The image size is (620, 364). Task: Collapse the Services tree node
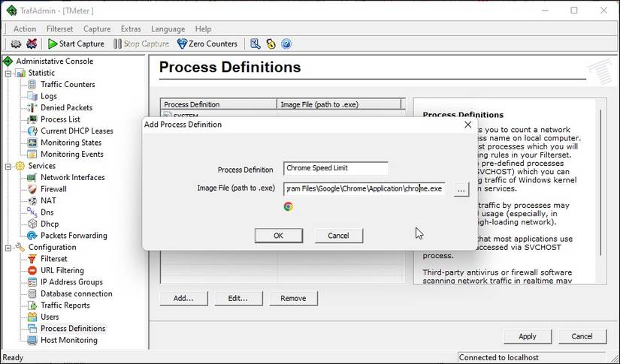pos(8,166)
